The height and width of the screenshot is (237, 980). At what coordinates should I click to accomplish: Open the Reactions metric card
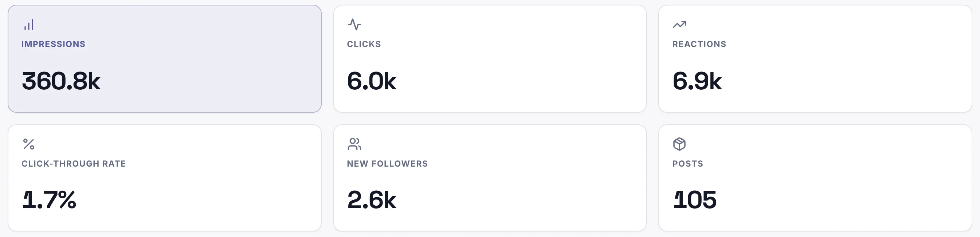(x=815, y=59)
